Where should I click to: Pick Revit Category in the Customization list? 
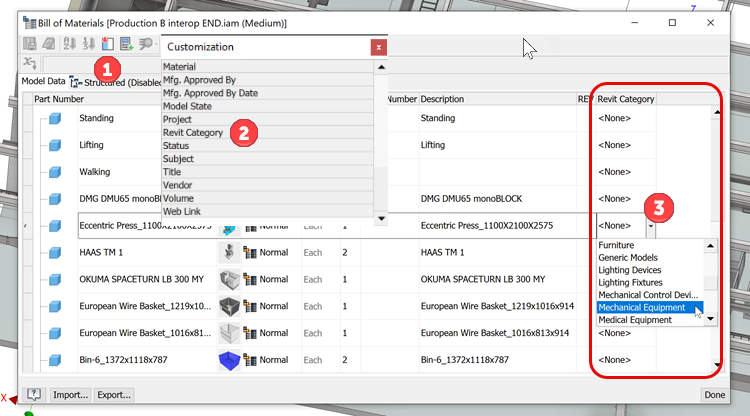click(x=267, y=132)
